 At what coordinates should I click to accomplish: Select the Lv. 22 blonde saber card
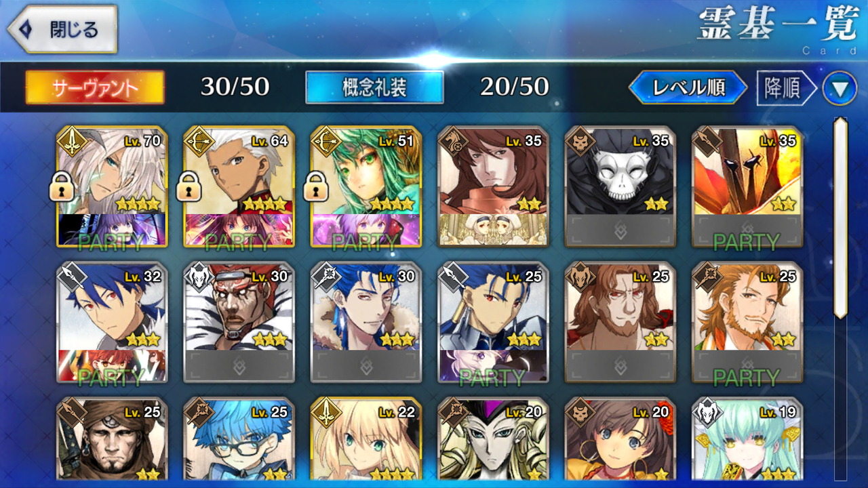pyautogui.click(x=366, y=439)
